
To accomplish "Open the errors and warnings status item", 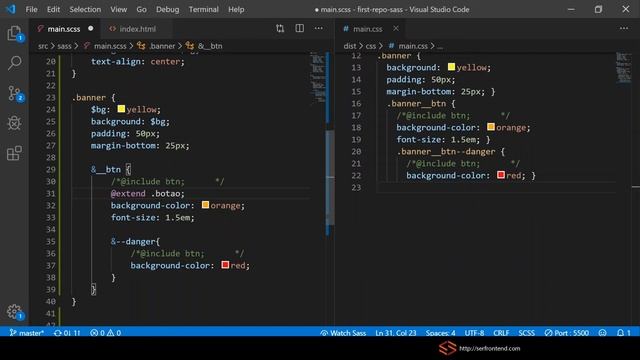I will [x=105, y=333].
